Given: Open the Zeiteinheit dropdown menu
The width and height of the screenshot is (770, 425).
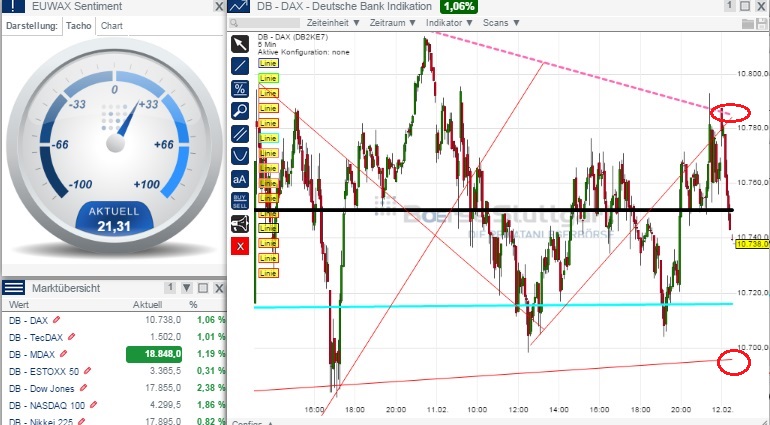Looking at the screenshot, I should click(333, 23).
